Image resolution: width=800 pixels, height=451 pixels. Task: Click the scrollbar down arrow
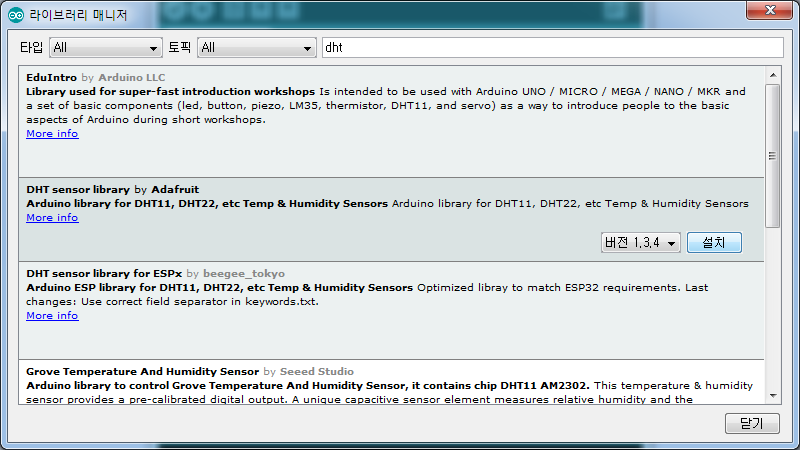tap(773, 396)
